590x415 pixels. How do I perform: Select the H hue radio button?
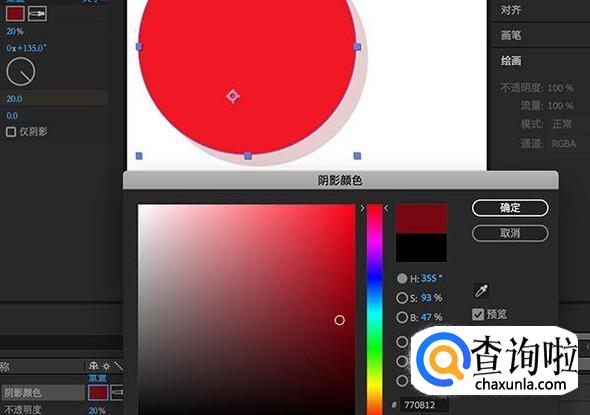pos(402,278)
